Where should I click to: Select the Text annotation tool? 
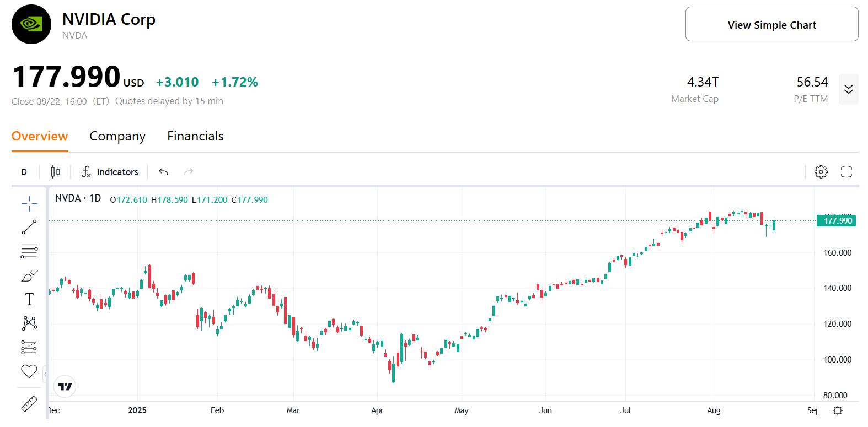coord(29,299)
